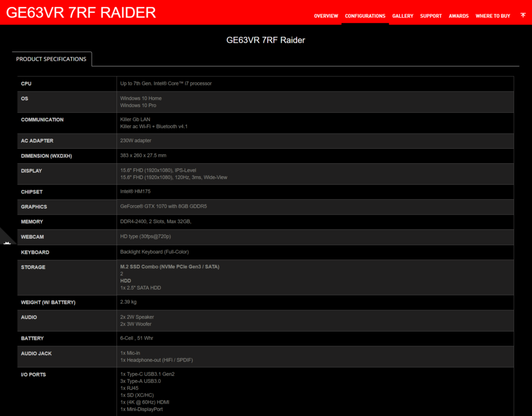Click the Display row label
The height and width of the screenshot is (416, 532).
(31, 171)
